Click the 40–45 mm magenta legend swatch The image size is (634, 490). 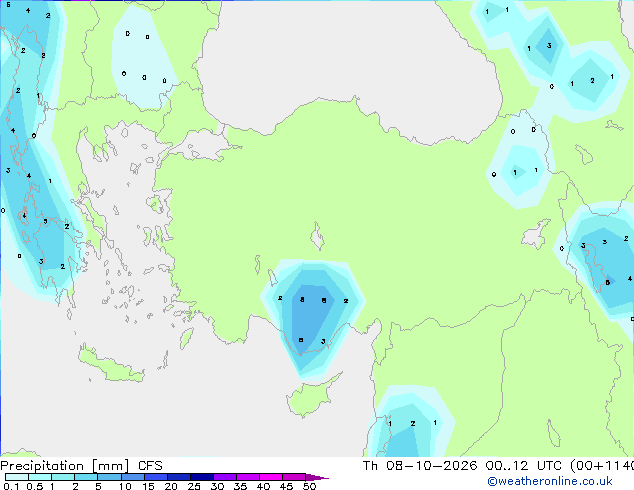click(271, 477)
